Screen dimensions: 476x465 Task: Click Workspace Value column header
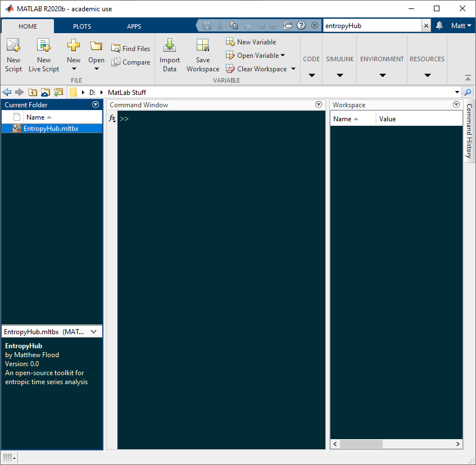coord(419,119)
